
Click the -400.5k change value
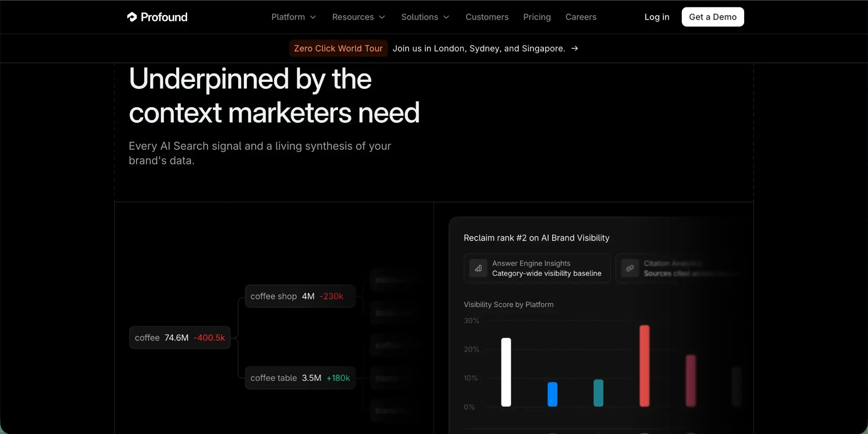pyautogui.click(x=209, y=338)
